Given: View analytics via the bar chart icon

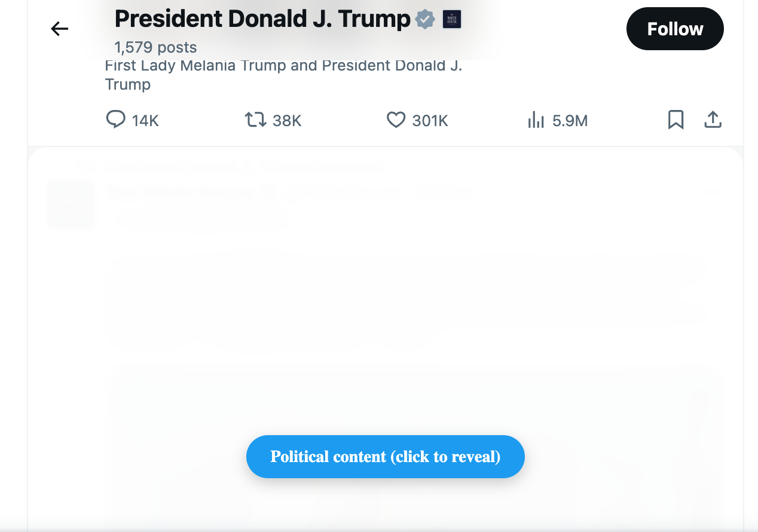Looking at the screenshot, I should click(x=535, y=120).
